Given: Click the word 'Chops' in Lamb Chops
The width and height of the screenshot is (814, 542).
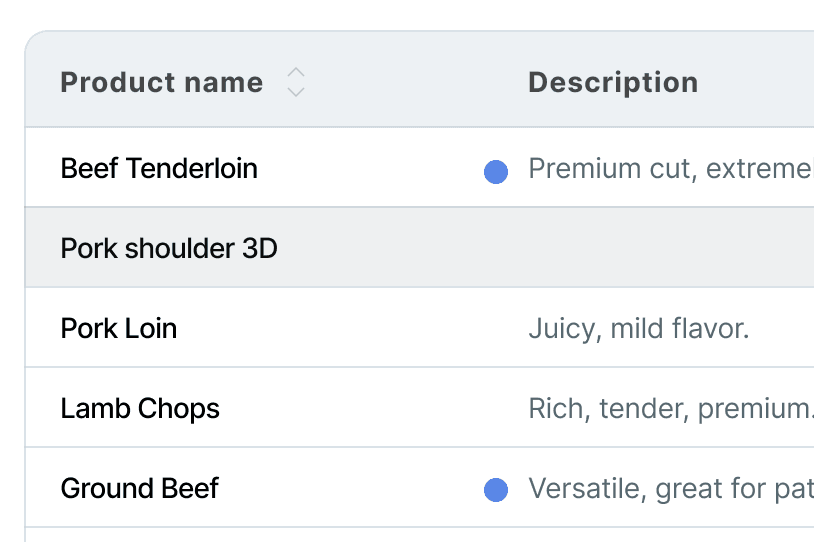Looking at the screenshot, I should pos(179,409).
